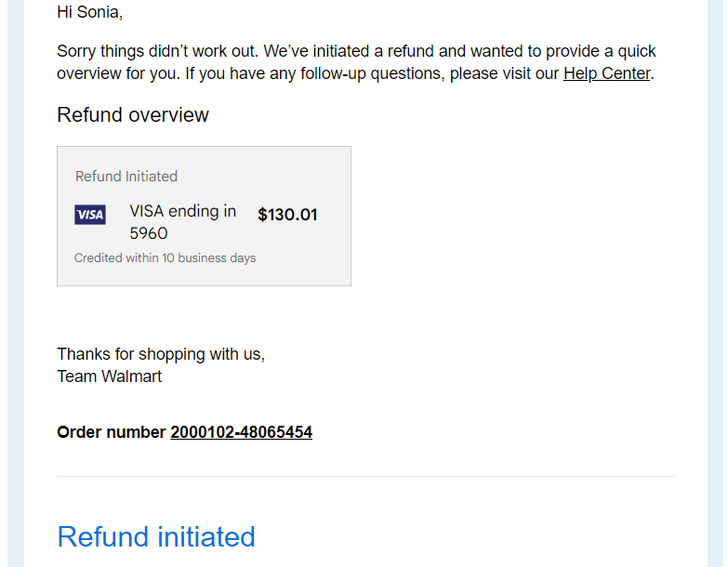
Task: Click 'Sorry things didn't work out.' sentence
Action: 157,51
